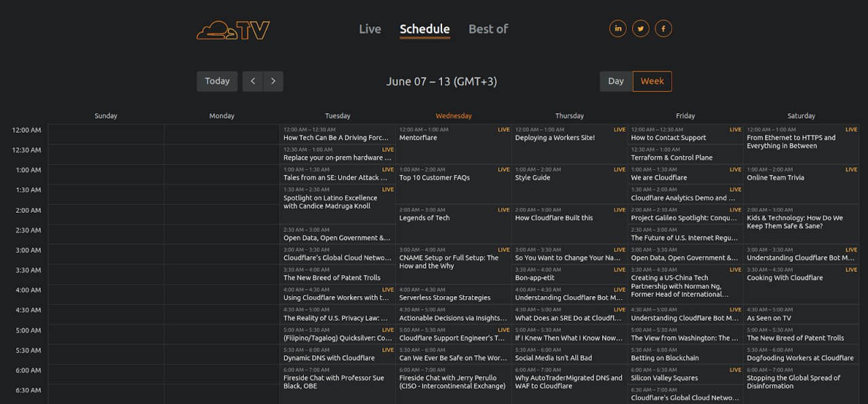Open the Cloudflare TV logo home
The height and width of the screenshot is (404, 868).
pyautogui.click(x=233, y=30)
